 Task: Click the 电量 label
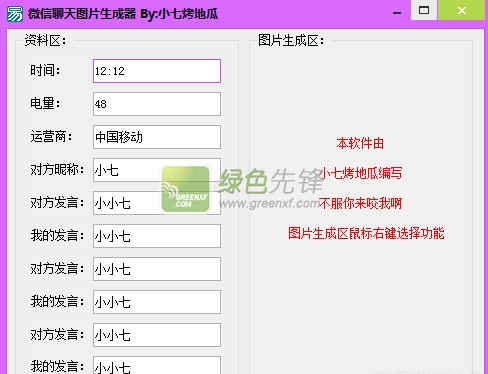[45, 104]
